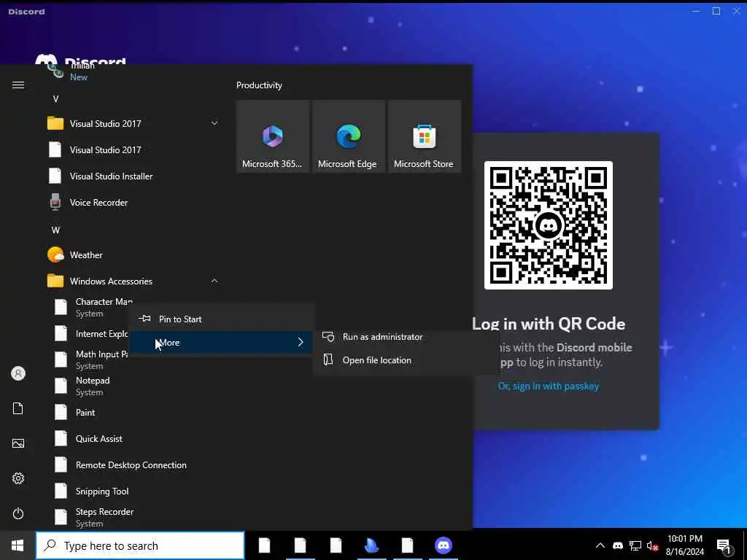747x560 pixels.
Task: Expand the Start menu hamburger button
Action: (18, 85)
